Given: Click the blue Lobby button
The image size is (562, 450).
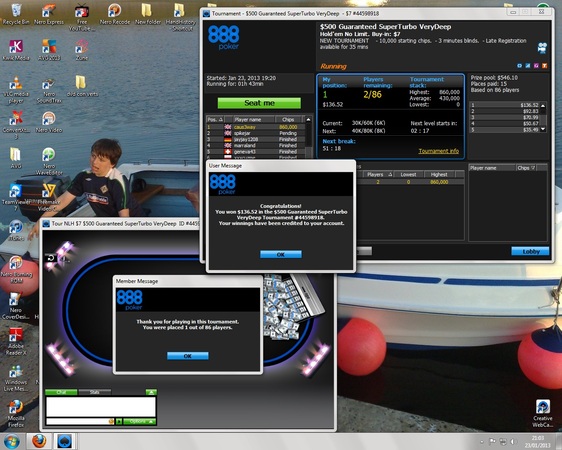Looking at the screenshot, I should [x=530, y=252].
